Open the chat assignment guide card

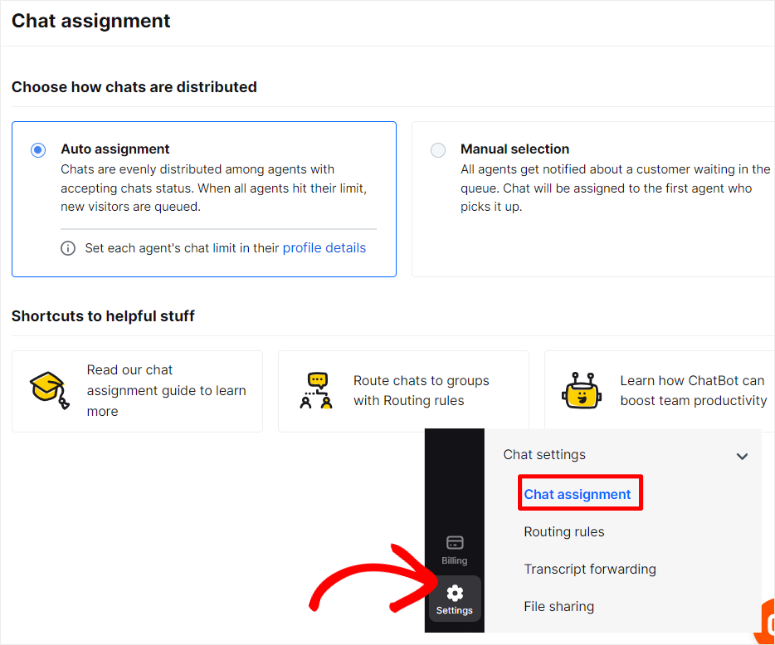[x=137, y=391]
